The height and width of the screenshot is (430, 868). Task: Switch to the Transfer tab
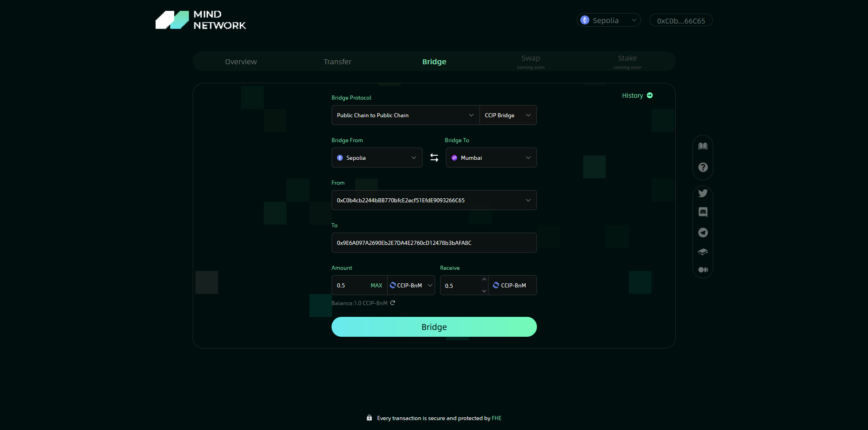pyautogui.click(x=337, y=62)
